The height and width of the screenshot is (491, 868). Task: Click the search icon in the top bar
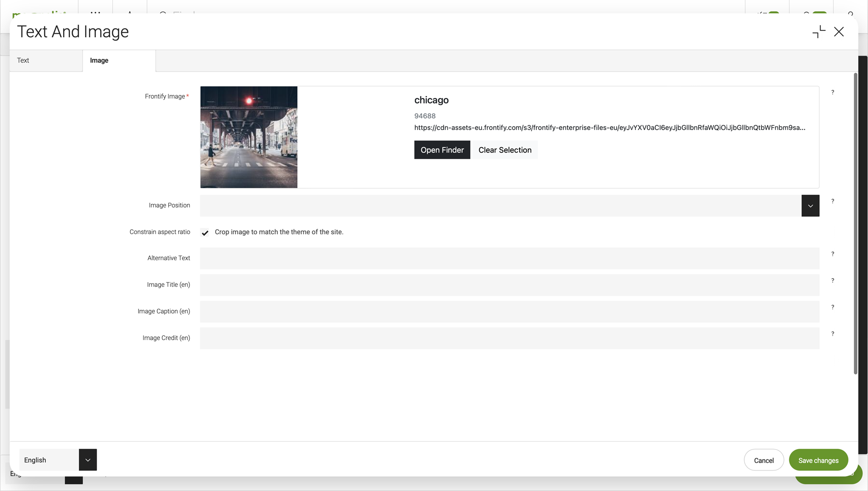pyautogui.click(x=162, y=15)
